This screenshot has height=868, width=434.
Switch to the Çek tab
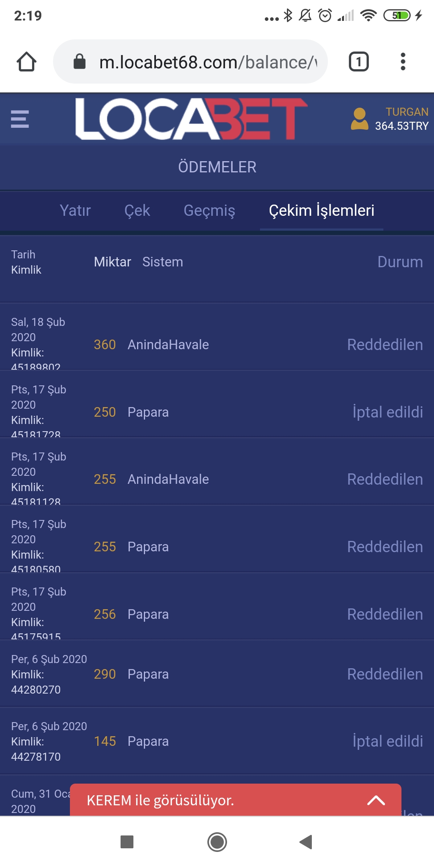[137, 211]
